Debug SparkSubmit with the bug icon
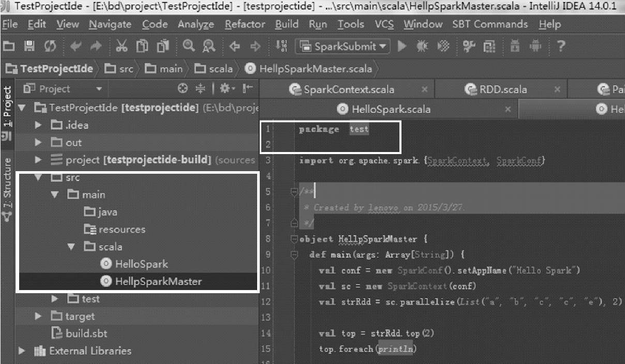 point(423,47)
